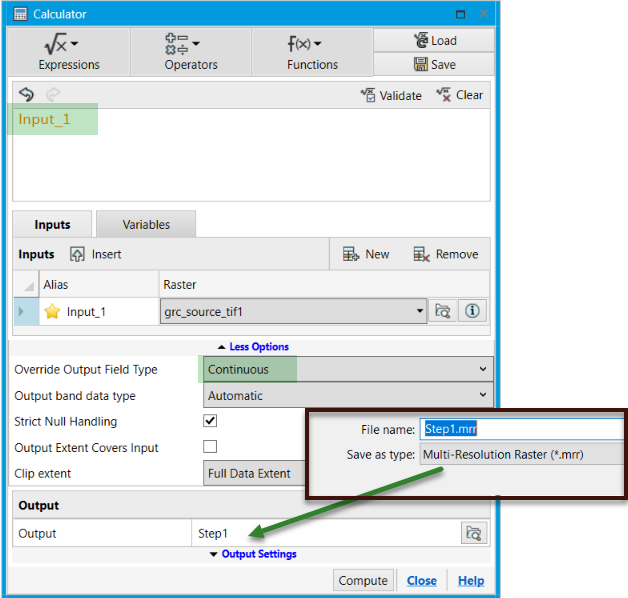
Task: Click the Help link
Action: click(471, 581)
